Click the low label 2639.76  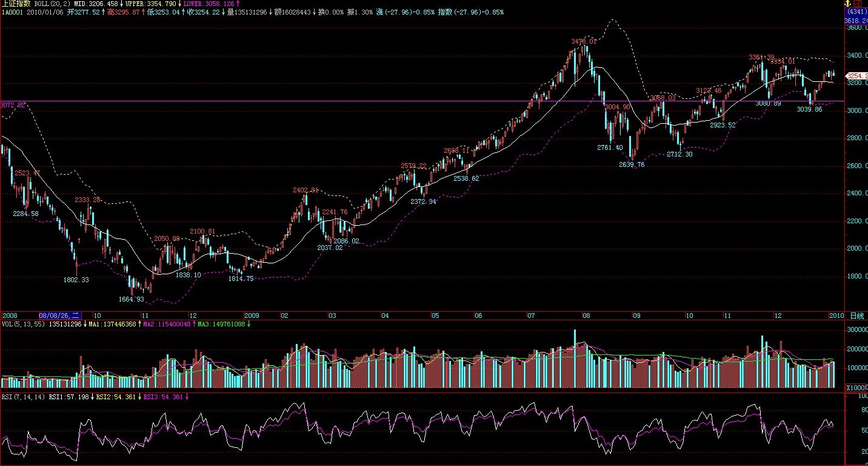632,164
